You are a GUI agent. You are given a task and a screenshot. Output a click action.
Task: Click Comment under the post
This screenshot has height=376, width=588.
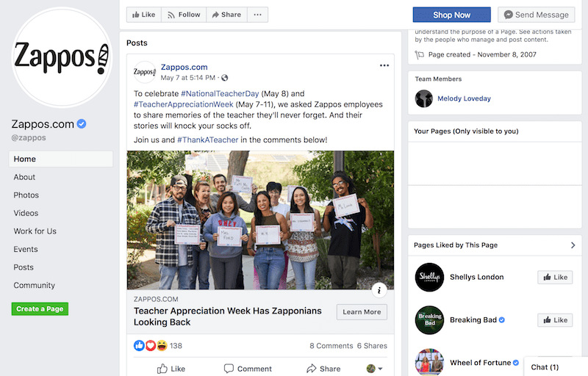pos(248,369)
